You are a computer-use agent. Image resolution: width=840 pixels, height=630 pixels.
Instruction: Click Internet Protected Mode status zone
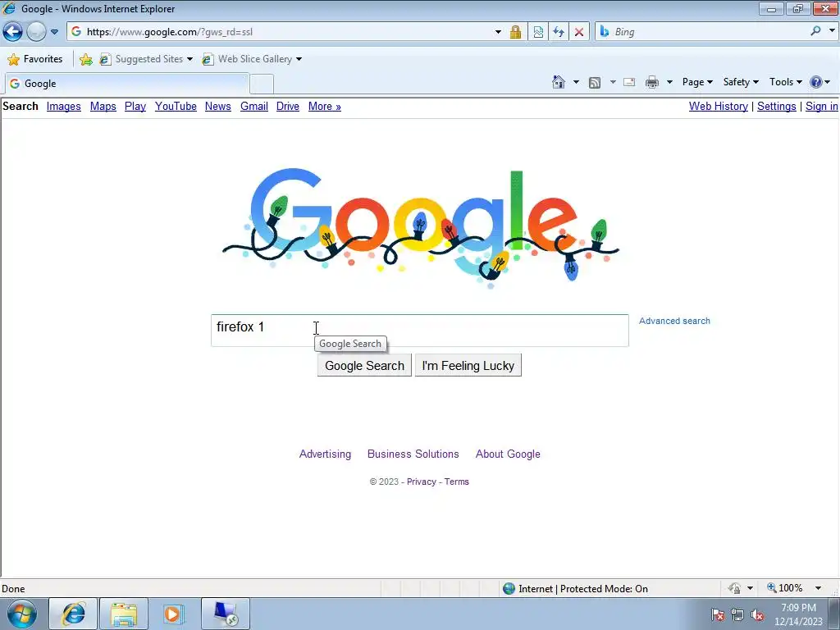pyautogui.click(x=575, y=589)
